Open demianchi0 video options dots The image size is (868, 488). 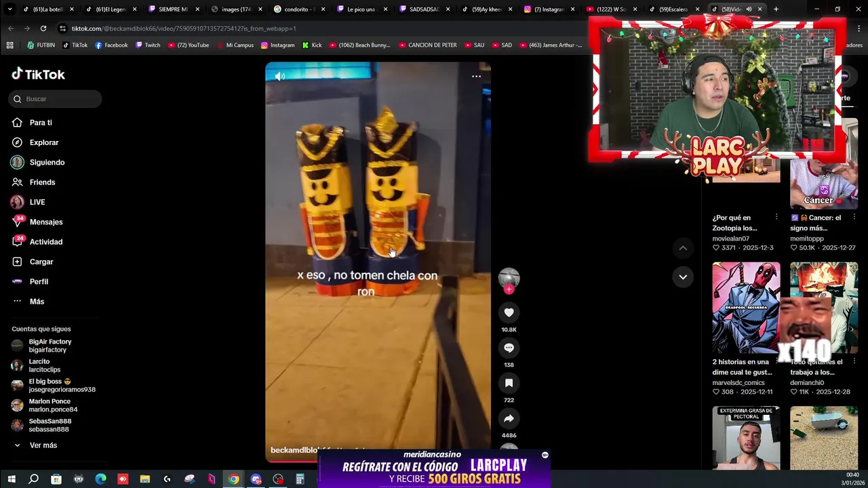854,361
